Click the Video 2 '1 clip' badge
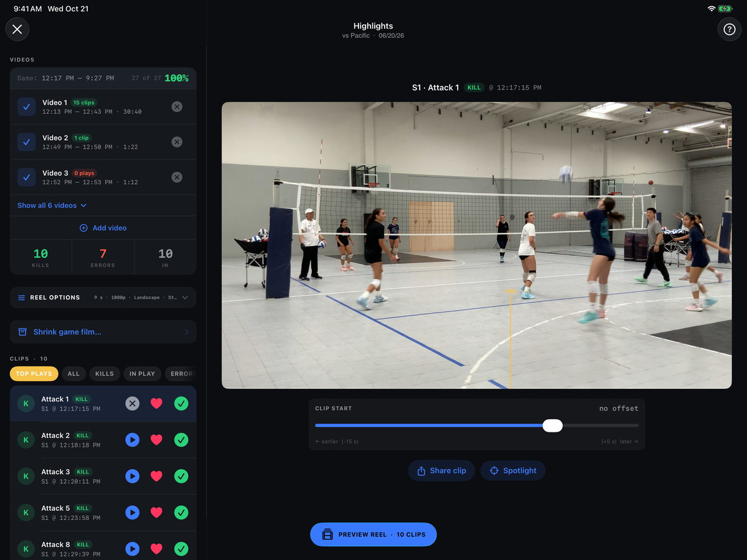Image resolution: width=747 pixels, height=560 pixels. coord(82,138)
